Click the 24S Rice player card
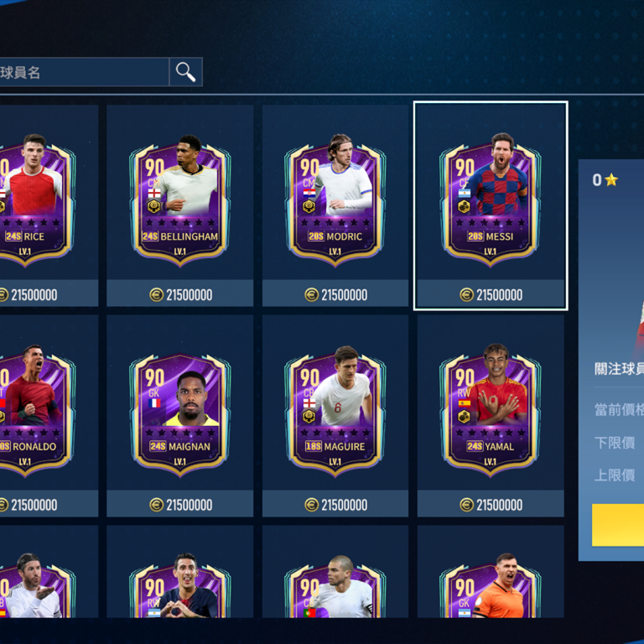This screenshot has width=644, height=644. point(35,201)
